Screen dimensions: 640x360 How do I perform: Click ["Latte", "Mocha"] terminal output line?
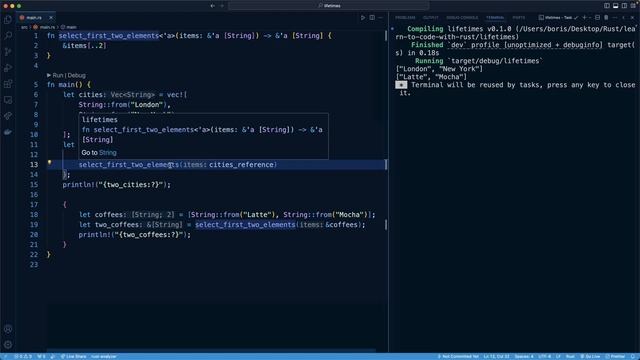(x=431, y=77)
